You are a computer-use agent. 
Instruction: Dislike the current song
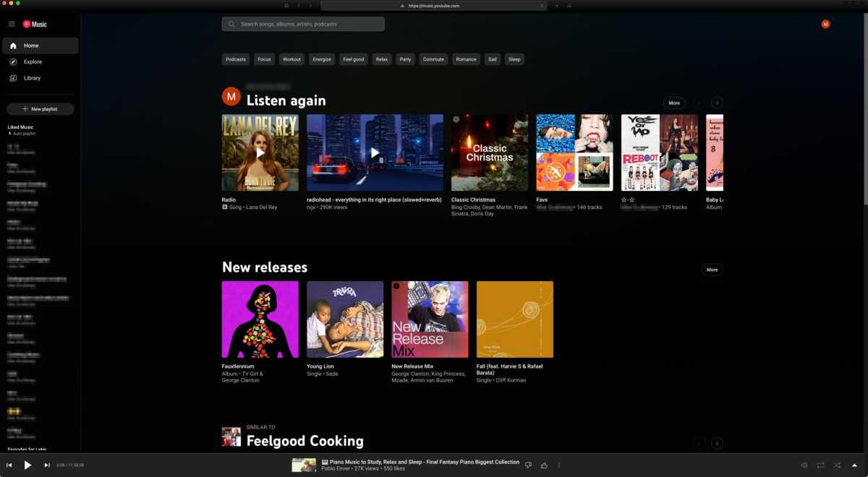click(528, 465)
